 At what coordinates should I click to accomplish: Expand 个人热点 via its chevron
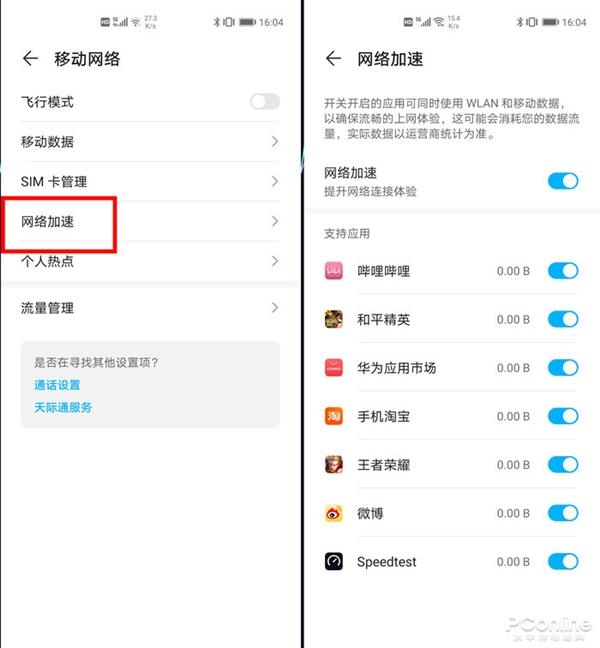coord(275,261)
